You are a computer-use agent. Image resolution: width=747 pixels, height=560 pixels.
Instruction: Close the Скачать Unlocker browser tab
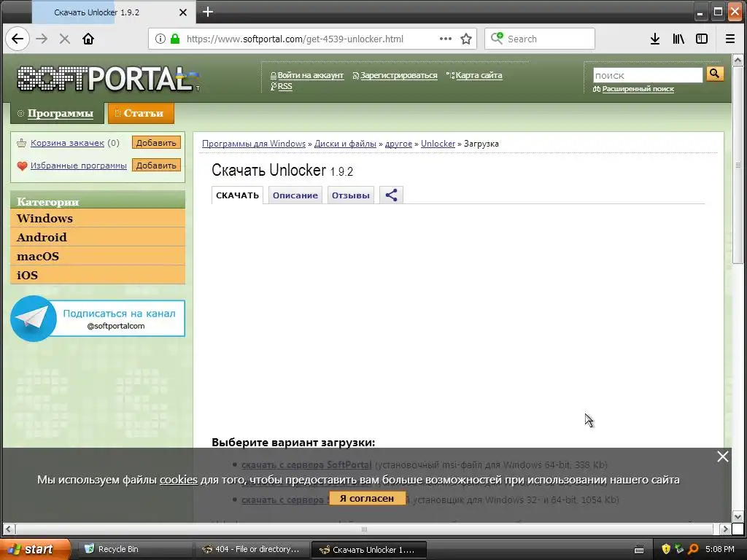183,12
